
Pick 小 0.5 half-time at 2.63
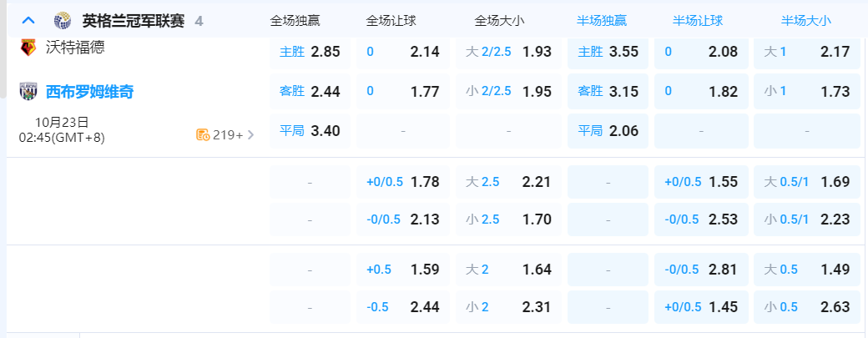coord(806,307)
